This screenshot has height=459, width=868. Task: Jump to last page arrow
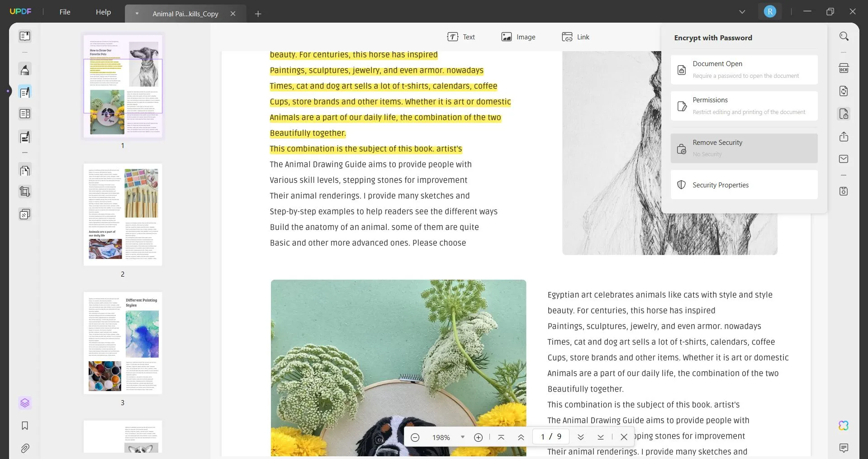pos(601,437)
